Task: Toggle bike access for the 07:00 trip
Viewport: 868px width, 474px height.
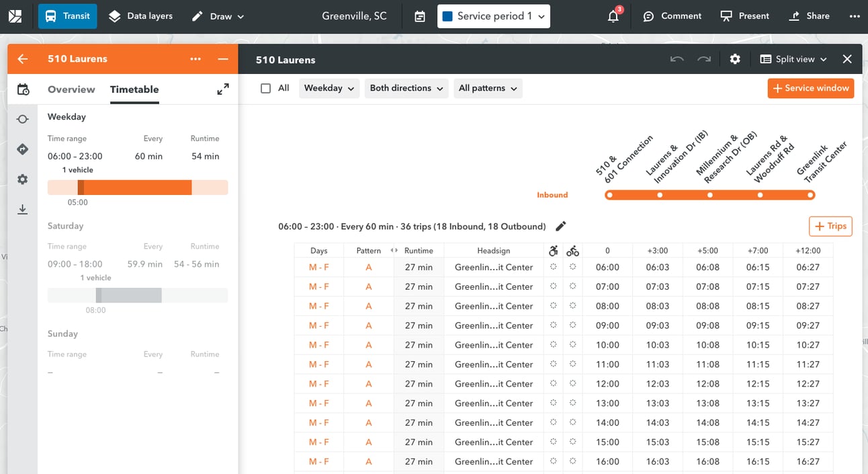Action: [572, 286]
